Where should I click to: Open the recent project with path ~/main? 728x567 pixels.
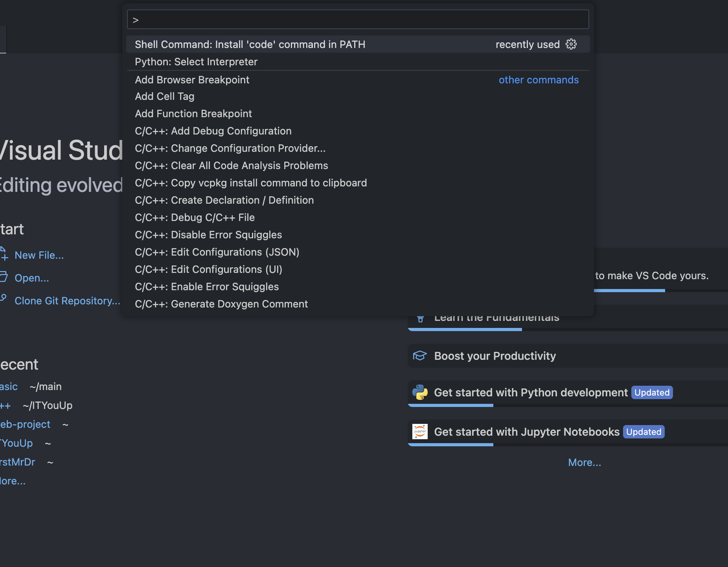point(9,387)
